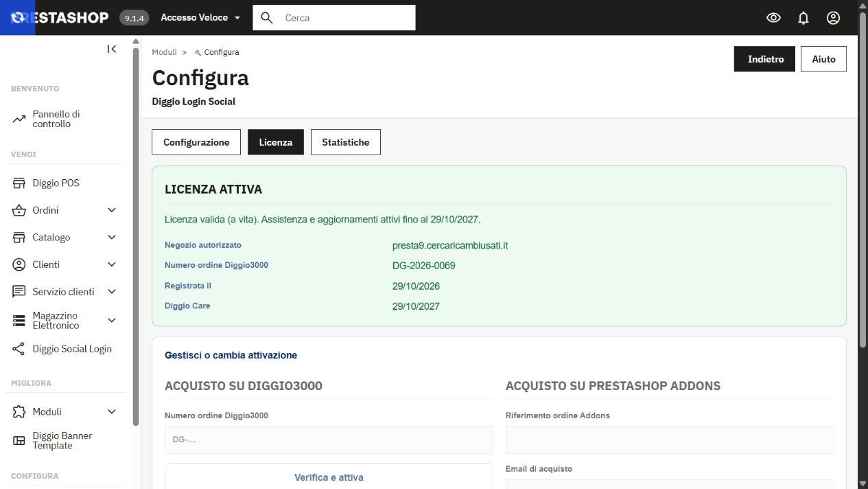Click the Negozio autorizzato label
Screen dimensions: 868x489
pos(203,245)
